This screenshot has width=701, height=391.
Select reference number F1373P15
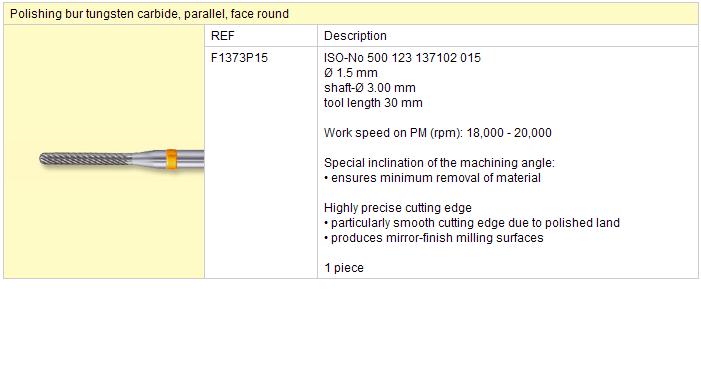[239, 58]
